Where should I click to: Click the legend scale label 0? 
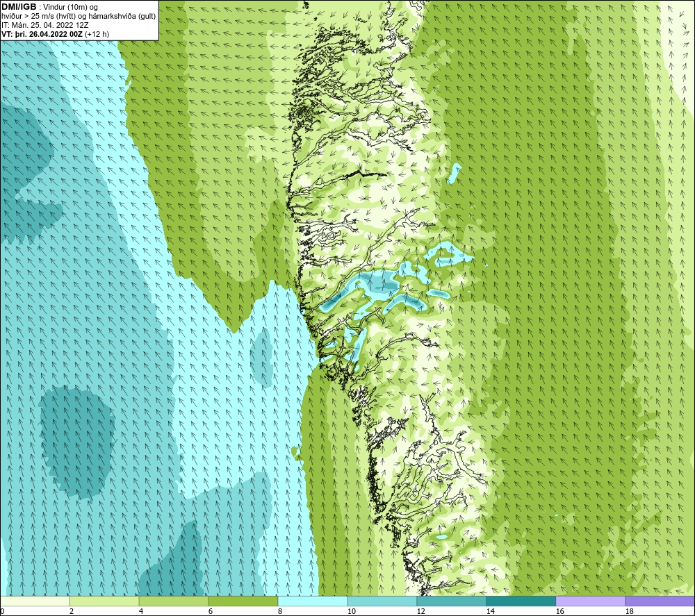[x=2, y=611]
